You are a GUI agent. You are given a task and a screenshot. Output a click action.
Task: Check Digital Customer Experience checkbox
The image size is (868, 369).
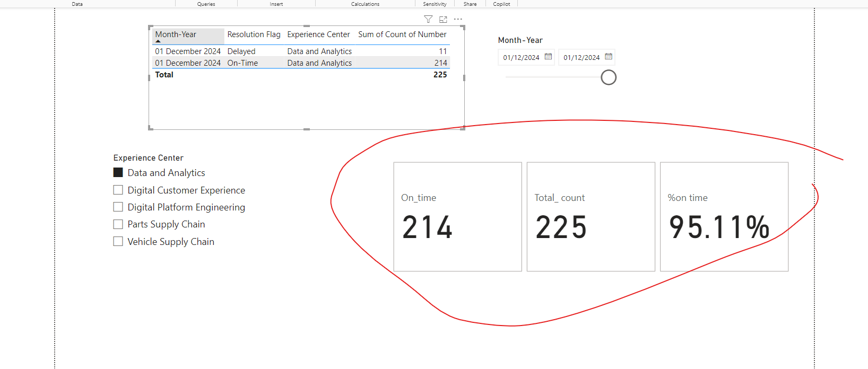118,190
